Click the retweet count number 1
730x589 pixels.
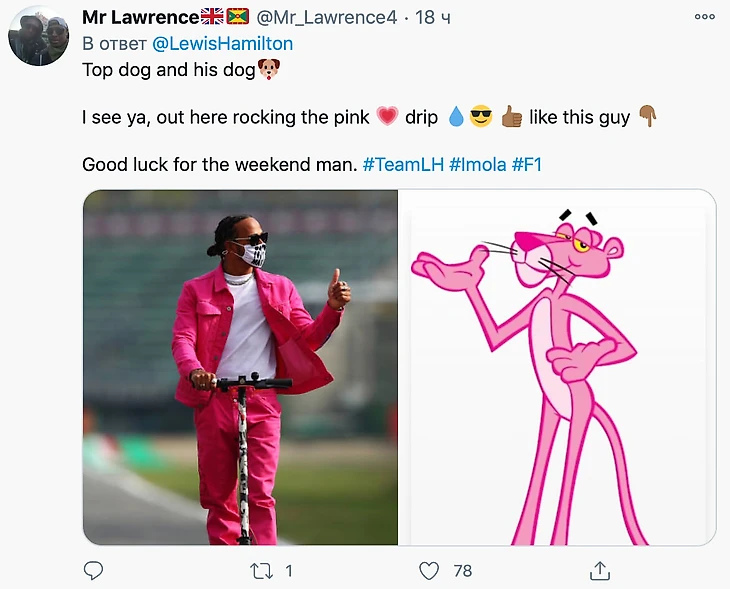coord(289,571)
